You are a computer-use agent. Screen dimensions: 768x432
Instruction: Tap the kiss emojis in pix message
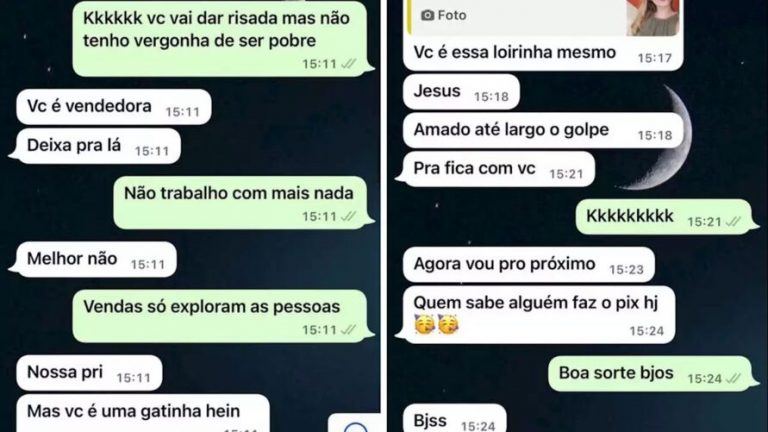tap(436, 324)
